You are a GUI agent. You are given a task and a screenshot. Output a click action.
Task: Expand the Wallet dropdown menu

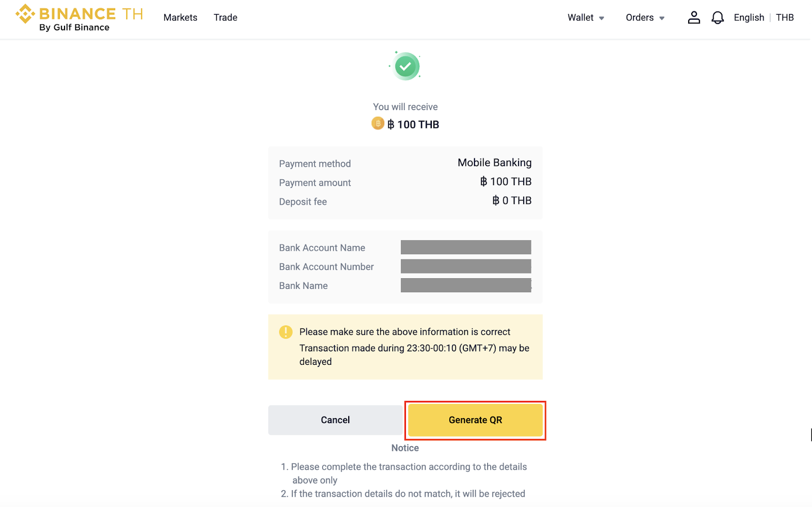(x=586, y=18)
